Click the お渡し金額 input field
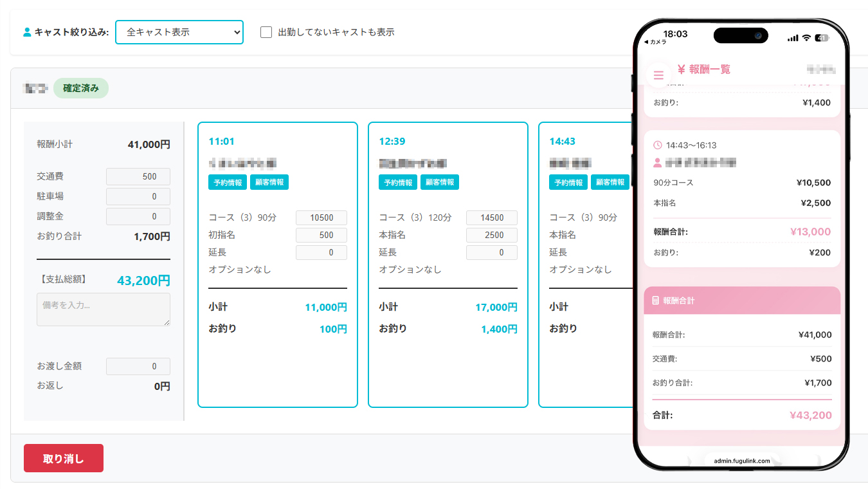This screenshot has width=868, height=489. coord(138,366)
